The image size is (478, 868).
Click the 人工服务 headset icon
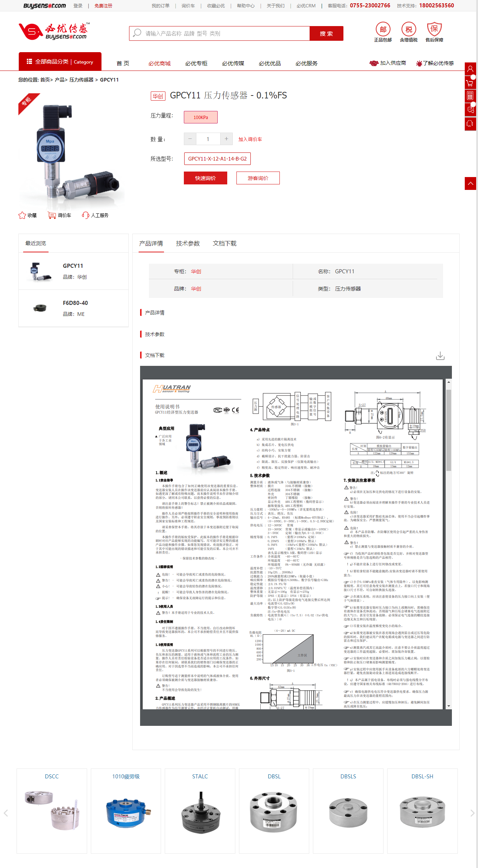pos(85,215)
